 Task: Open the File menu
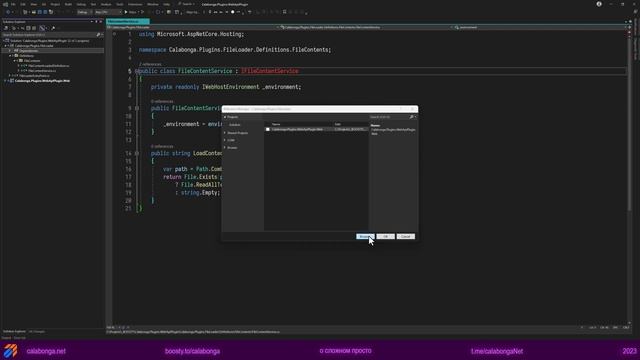click(13, 4)
